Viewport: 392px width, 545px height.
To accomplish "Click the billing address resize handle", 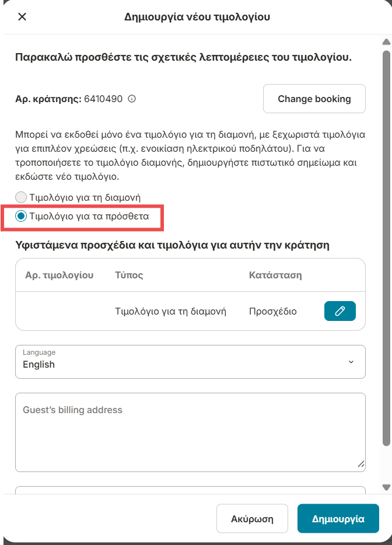I will pyautogui.click(x=361, y=464).
